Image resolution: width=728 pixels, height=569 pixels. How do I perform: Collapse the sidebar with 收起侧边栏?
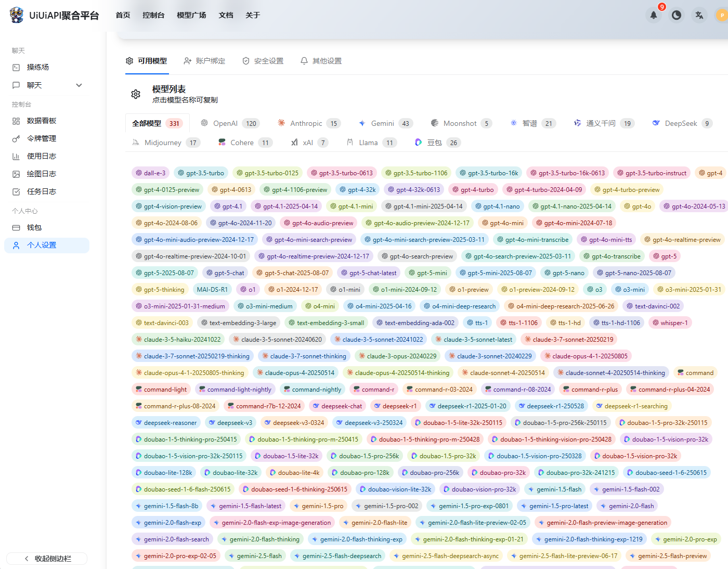point(47,559)
